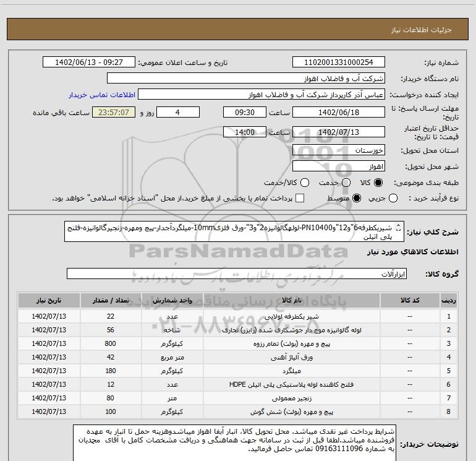Click the need number field 1102001331000254
The width and height of the screenshot is (476, 461).
[339, 62]
